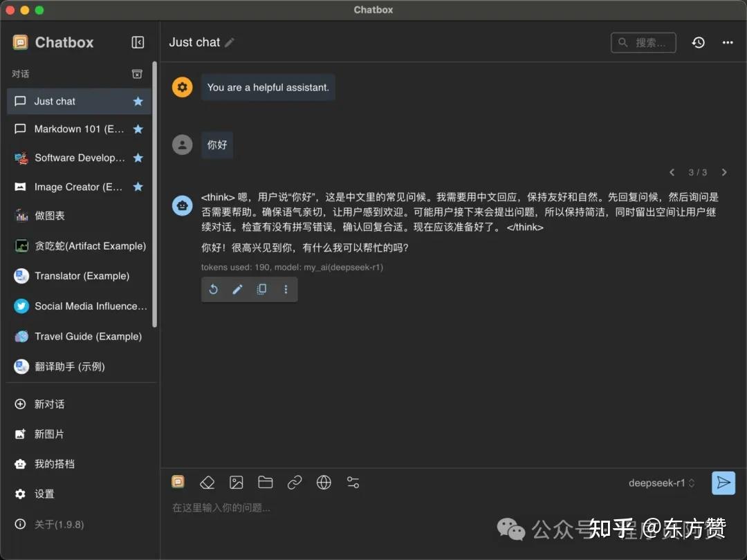Image resolution: width=747 pixels, height=560 pixels.
Task: Click the user avatar beside 你好
Action: point(182,144)
